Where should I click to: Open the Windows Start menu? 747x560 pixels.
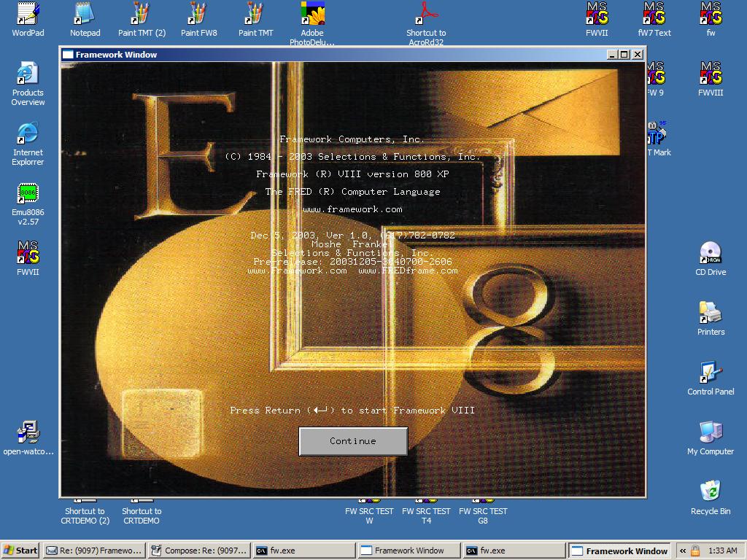point(20,551)
